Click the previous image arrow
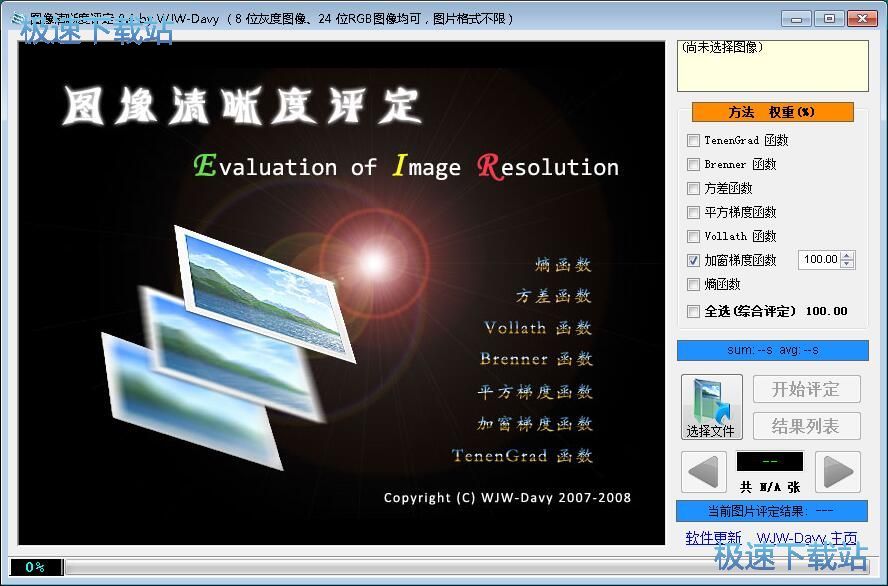This screenshot has width=888, height=586. click(703, 472)
